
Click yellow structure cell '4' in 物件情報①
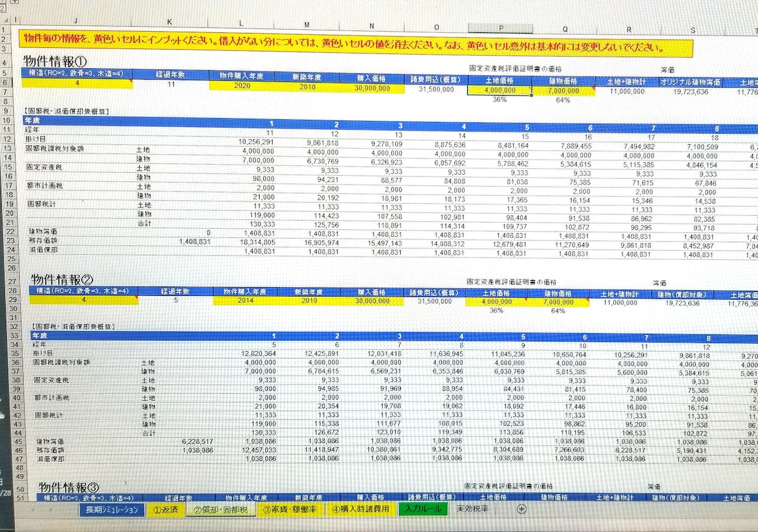click(77, 83)
